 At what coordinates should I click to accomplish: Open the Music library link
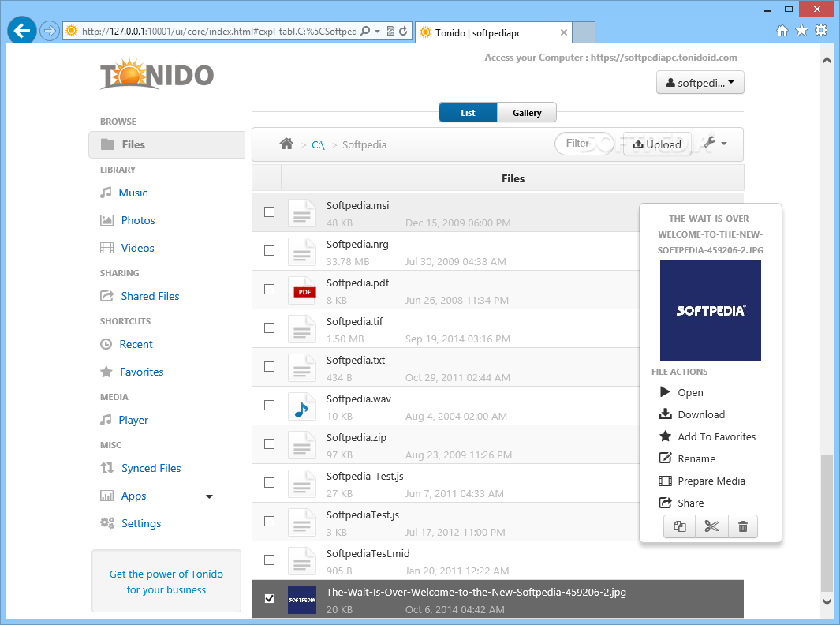pyautogui.click(x=133, y=193)
